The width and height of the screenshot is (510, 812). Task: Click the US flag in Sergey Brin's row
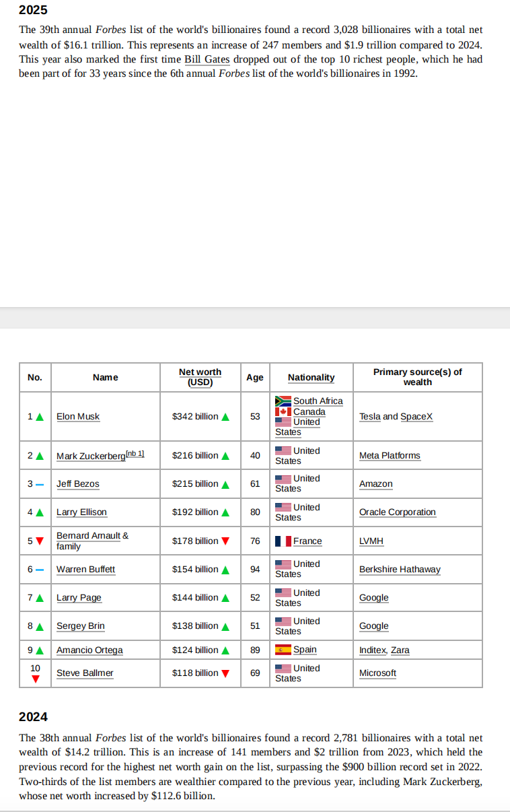pos(283,621)
